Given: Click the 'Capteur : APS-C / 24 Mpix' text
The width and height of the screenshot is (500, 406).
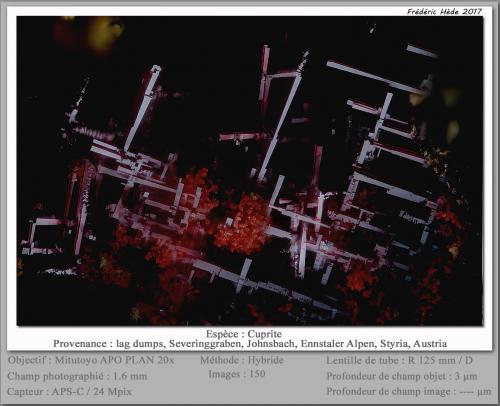Looking at the screenshot, I should coord(69,391).
